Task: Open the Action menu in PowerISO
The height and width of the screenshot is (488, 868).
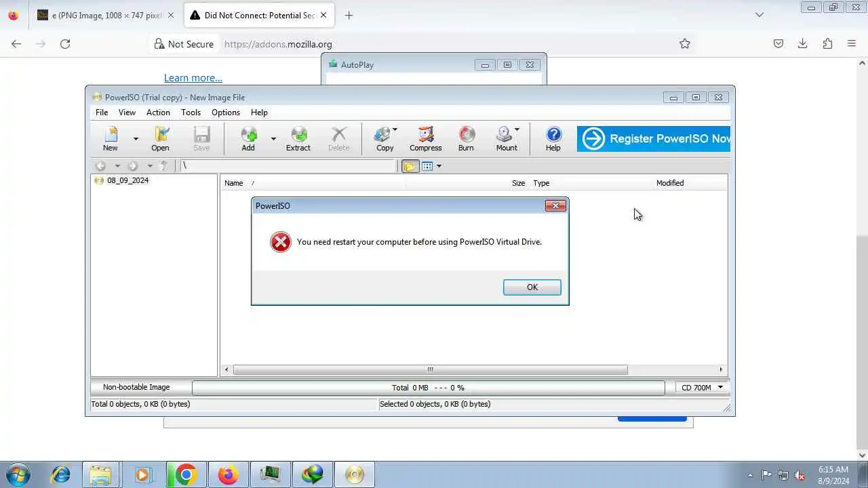Action: point(158,113)
